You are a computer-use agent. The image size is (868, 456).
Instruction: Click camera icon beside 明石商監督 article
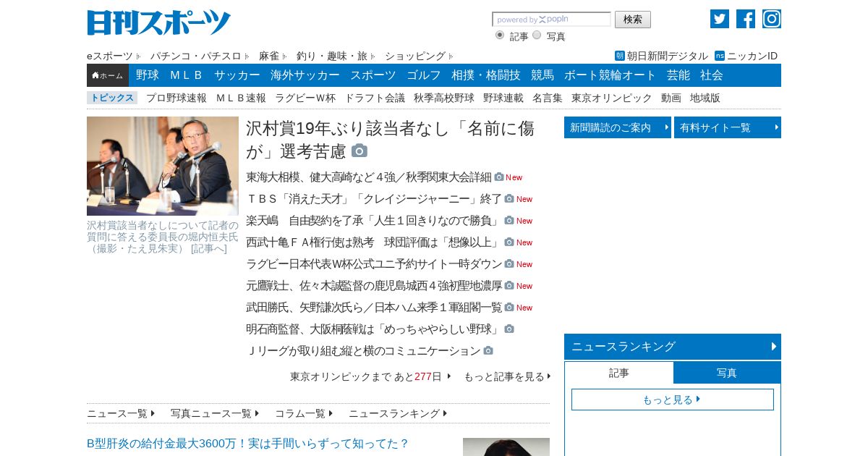coord(509,329)
